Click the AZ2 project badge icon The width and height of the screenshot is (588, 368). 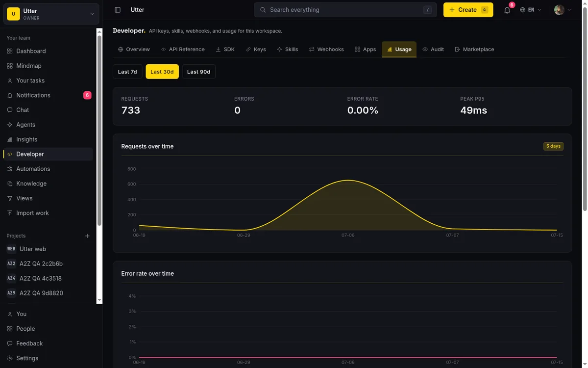[x=11, y=263]
